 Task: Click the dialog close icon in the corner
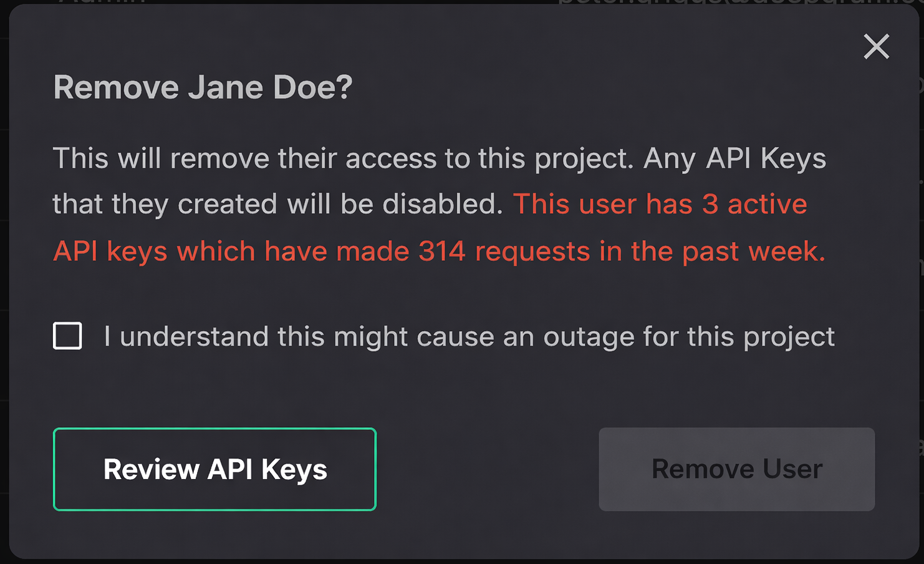point(876,47)
